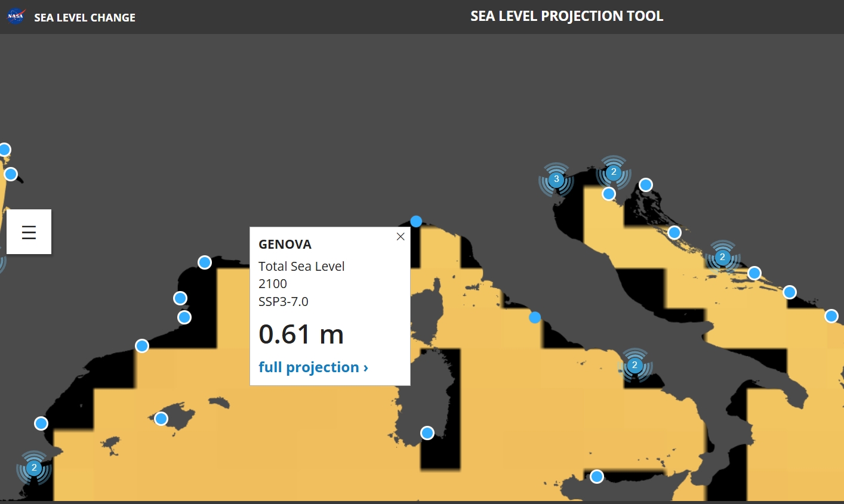Open the full projection link
Viewport: 844px width, 504px height.
pos(313,367)
